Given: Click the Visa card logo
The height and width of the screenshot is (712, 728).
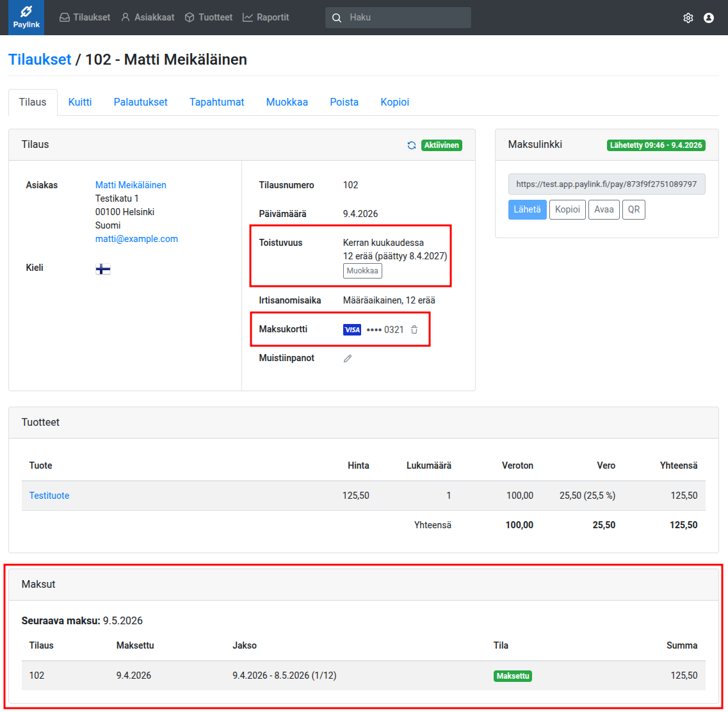Looking at the screenshot, I should 352,330.
